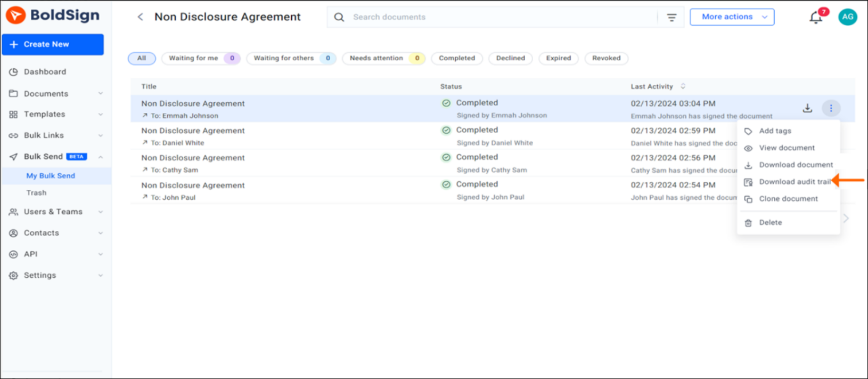Screen dimensions: 868x379
Task: Sort by the Last Activity sort arrows
Action: point(683,86)
